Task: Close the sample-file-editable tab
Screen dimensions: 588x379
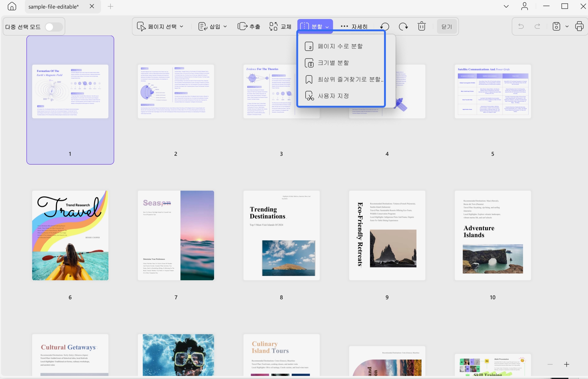Action: pyautogui.click(x=92, y=6)
